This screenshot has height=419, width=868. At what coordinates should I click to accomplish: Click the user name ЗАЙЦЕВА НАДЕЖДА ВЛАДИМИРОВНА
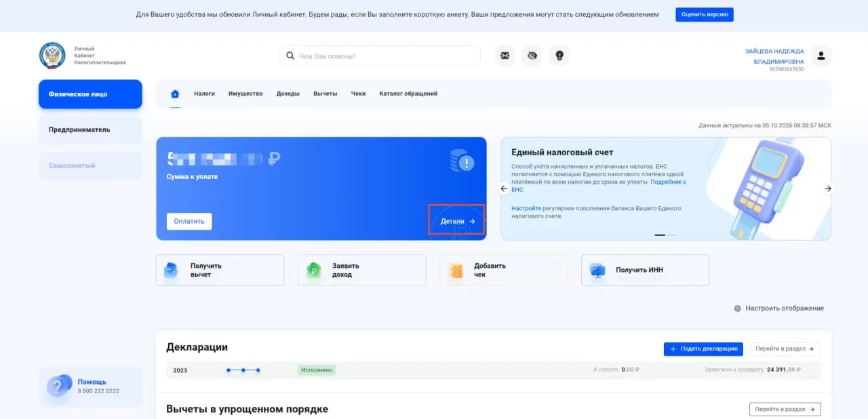click(774, 56)
